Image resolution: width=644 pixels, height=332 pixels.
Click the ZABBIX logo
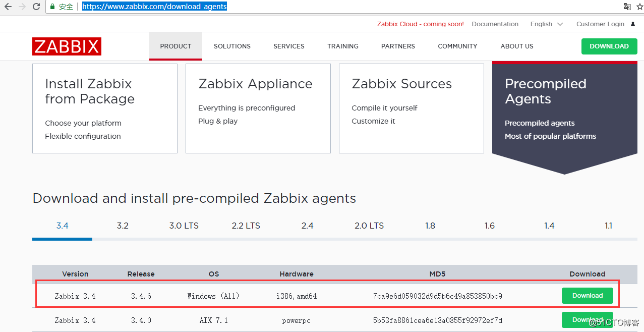[67, 46]
